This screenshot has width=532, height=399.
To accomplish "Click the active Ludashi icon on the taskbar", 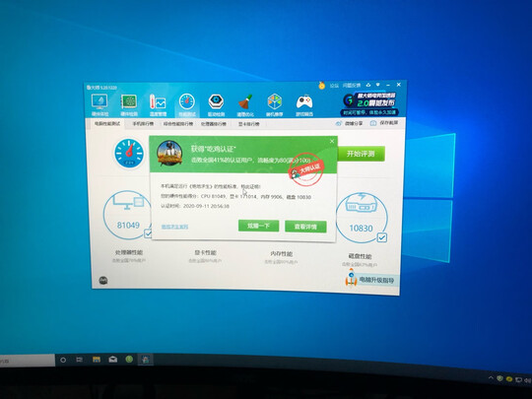I will (146, 360).
